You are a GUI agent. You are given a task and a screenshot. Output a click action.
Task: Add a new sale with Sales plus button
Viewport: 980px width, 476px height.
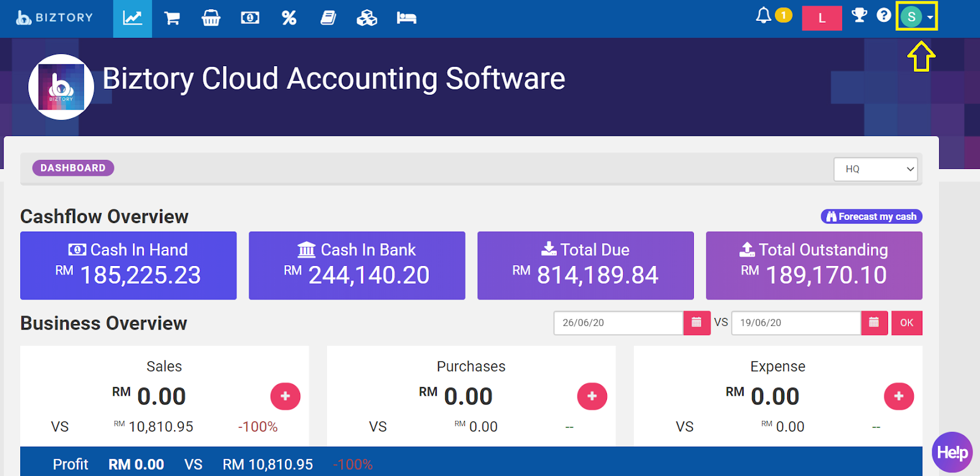click(x=285, y=396)
